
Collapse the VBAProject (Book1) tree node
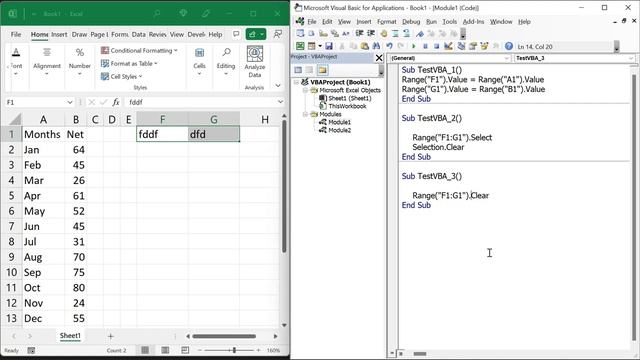296,82
